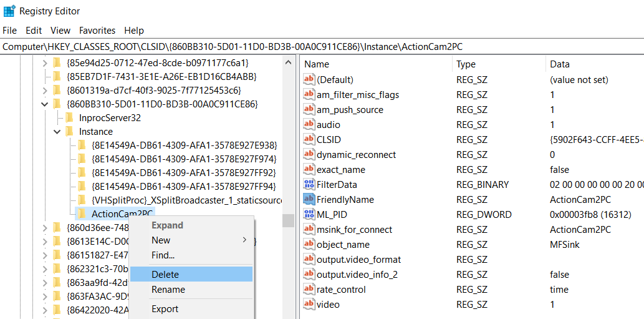The height and width of the screenshot is (319, 644).
Task: Click the CLSID string value icon
Action: click(309, 139)
